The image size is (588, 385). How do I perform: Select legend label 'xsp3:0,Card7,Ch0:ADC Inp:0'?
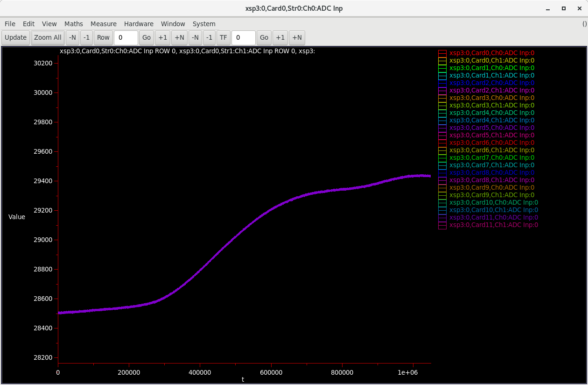coord(492,158)
